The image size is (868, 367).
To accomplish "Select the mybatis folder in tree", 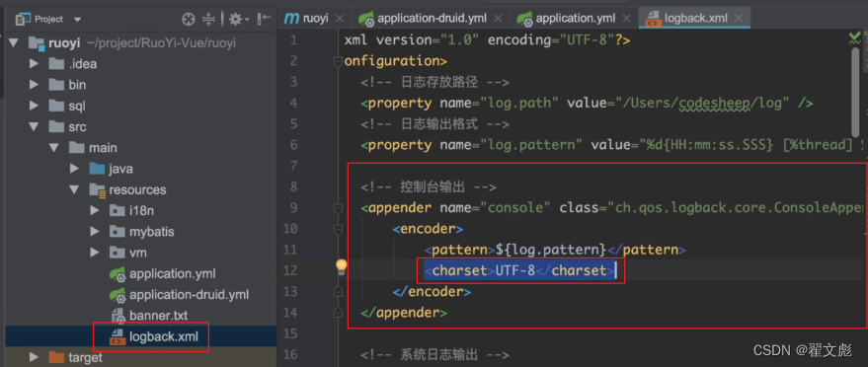I will pos(142,232).
